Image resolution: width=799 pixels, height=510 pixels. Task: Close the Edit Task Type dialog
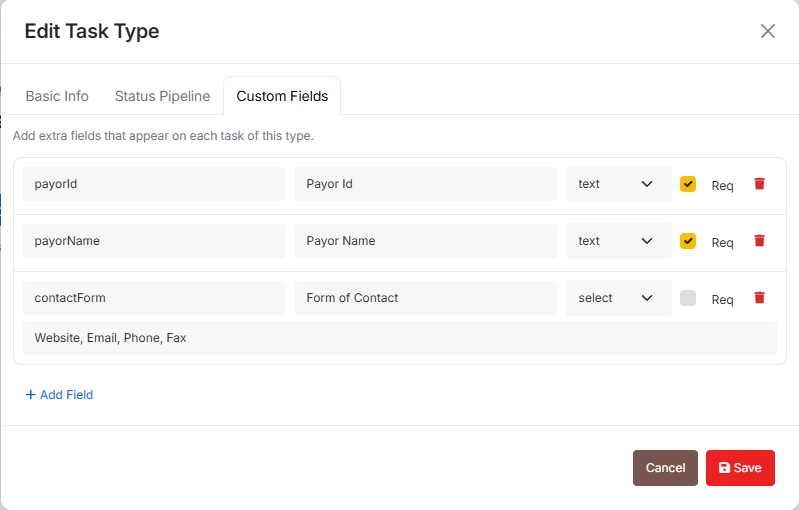click(x=767, y=31)
